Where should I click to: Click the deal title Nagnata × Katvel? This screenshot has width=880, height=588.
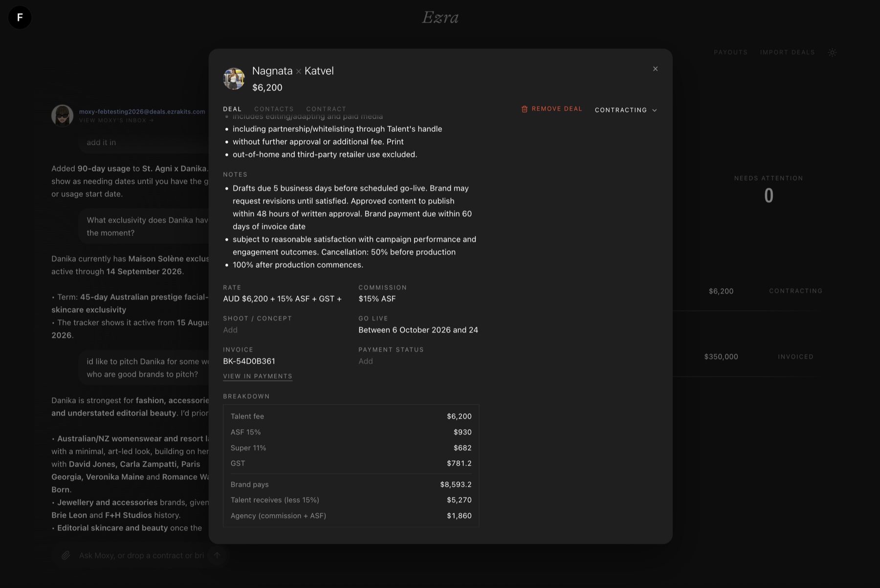293,71
